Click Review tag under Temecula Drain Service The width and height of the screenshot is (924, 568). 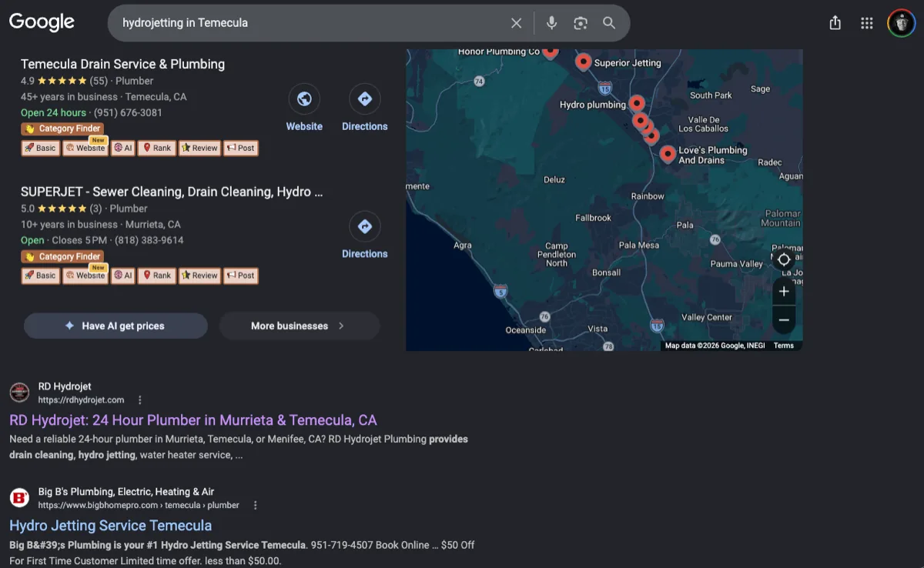(200, 148)
